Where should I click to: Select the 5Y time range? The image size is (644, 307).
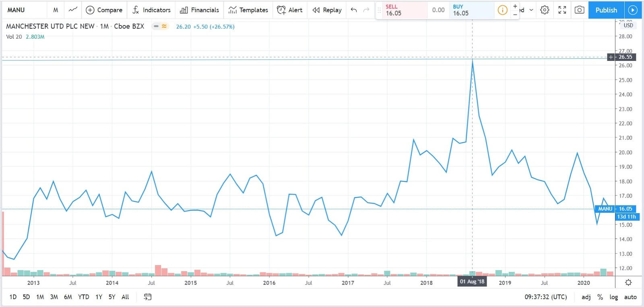click(x=112, y=297)
